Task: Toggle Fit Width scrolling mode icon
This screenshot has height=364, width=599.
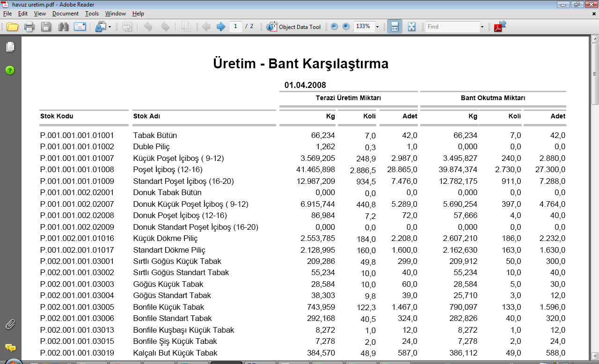Action: [394, 27]
